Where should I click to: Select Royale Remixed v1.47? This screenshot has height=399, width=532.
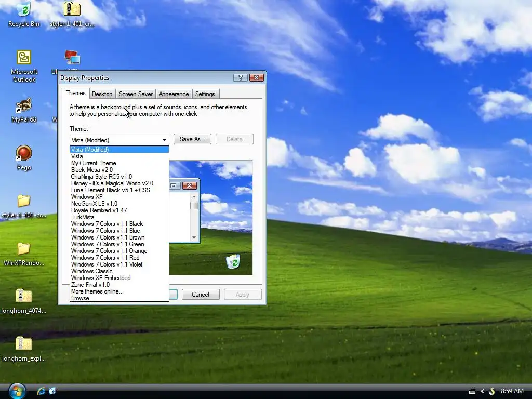[x=119, y=210]
